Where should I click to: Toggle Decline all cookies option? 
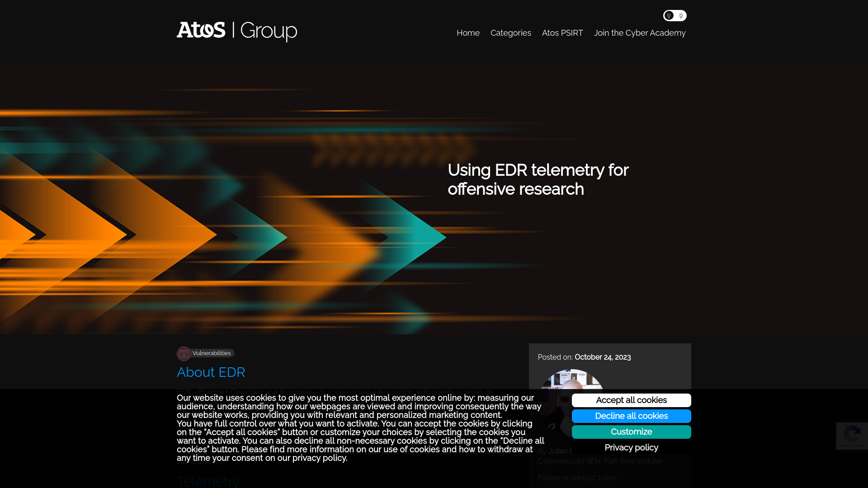(631, 415)
